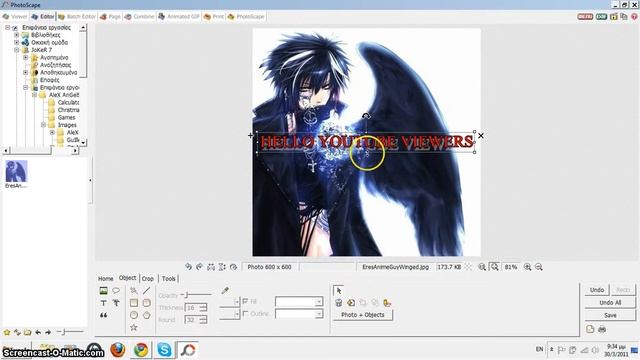This screenshot has height=360, width=640.
Task: Select the insert Photo object icon
Action: [x=103, y=291]
